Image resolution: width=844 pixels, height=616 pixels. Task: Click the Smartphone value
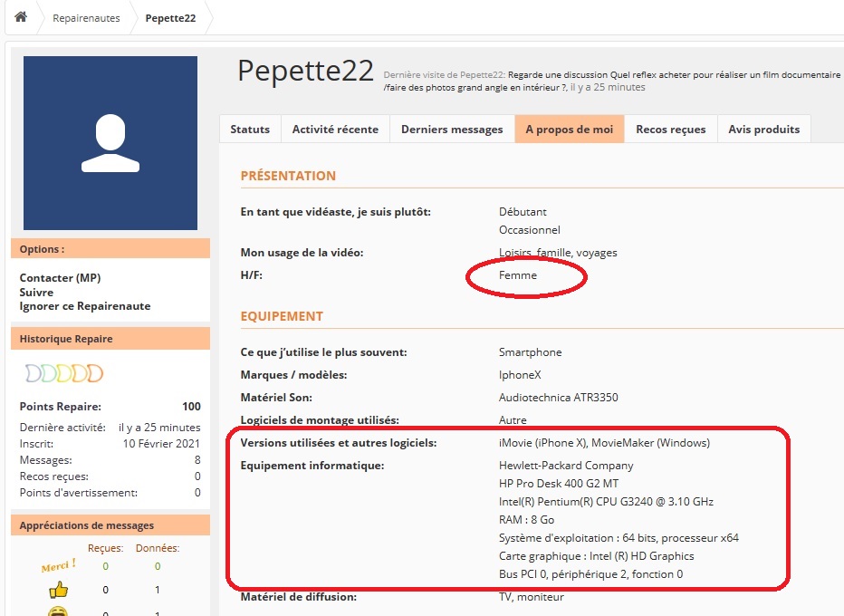(x=530, y=352)
